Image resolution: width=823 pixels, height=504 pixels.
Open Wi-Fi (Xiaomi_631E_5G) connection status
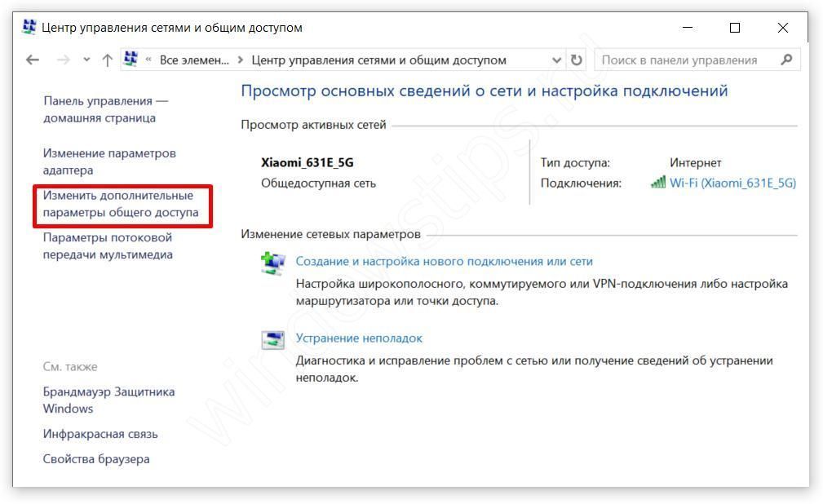(x=732, y=183)
